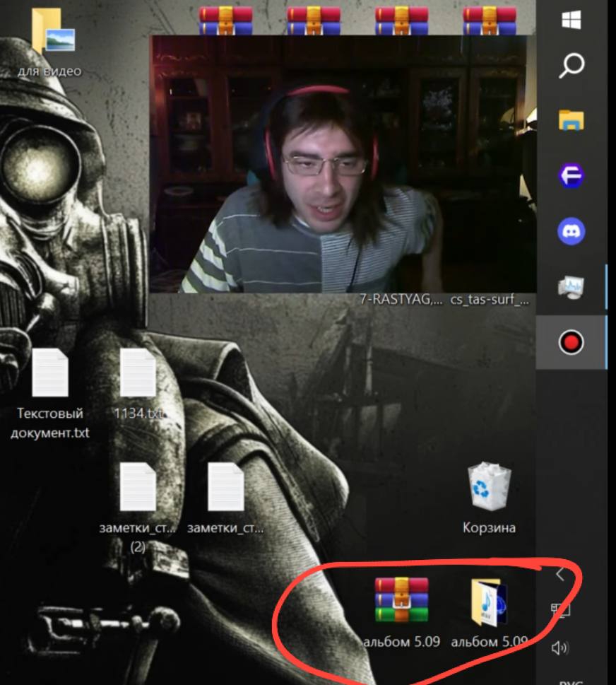Viewport: 616px width, 685px height.
Task: Switch to the red-dot screen recorder app
Action: click(571, 342)
